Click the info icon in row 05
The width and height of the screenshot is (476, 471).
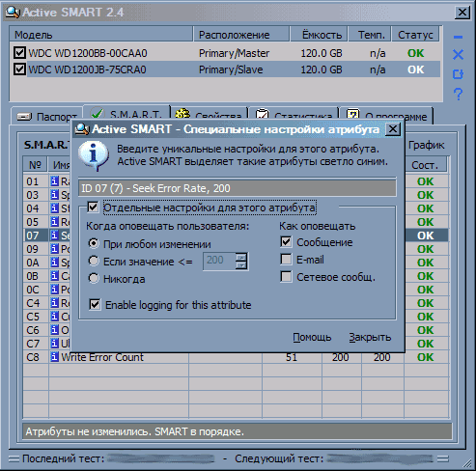pos(54,222)
